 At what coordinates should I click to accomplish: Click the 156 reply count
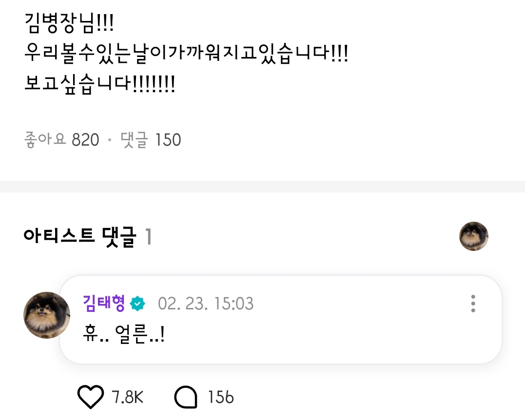(221, 397)
